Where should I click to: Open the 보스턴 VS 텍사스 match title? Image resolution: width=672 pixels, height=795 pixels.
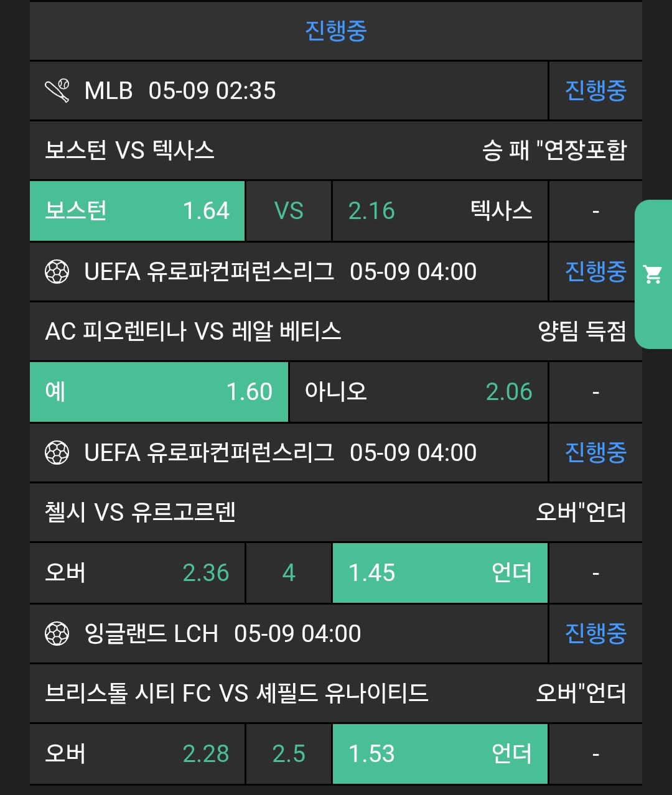point(130,151)
